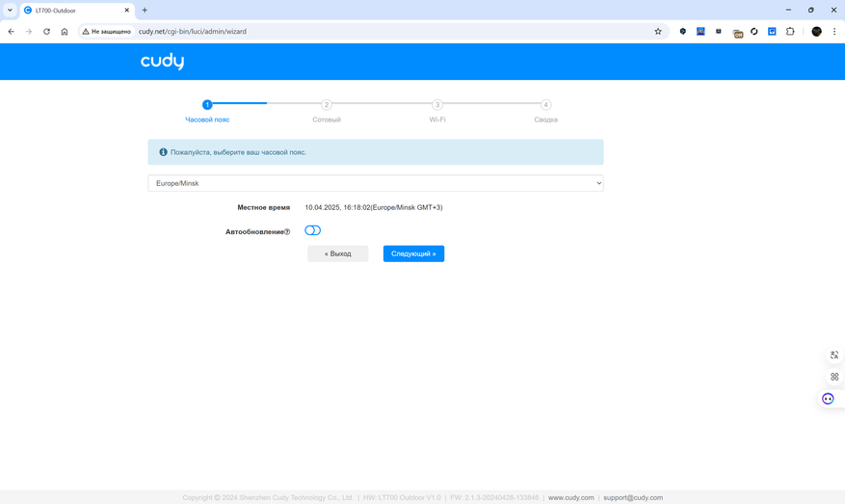The image size is (845, 504).
Task: Click the 'Не защищено' security indicator
Action: click(x=107, y=31)
